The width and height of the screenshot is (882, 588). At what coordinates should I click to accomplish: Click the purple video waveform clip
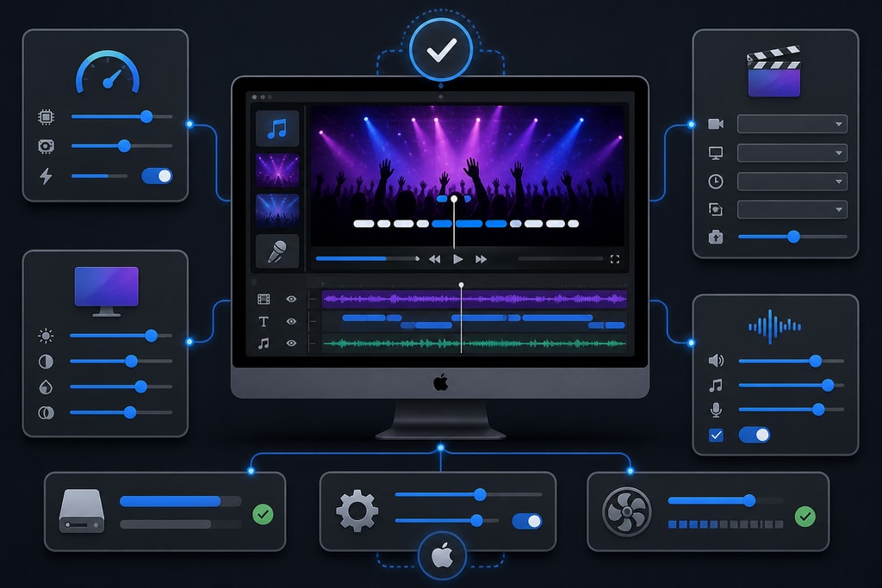pyautogui.click(x=475, y=299)
